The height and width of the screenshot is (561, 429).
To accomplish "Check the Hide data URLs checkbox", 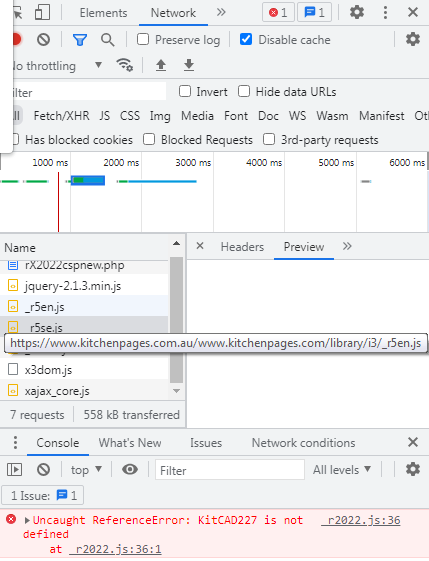I will coord(244,92).
